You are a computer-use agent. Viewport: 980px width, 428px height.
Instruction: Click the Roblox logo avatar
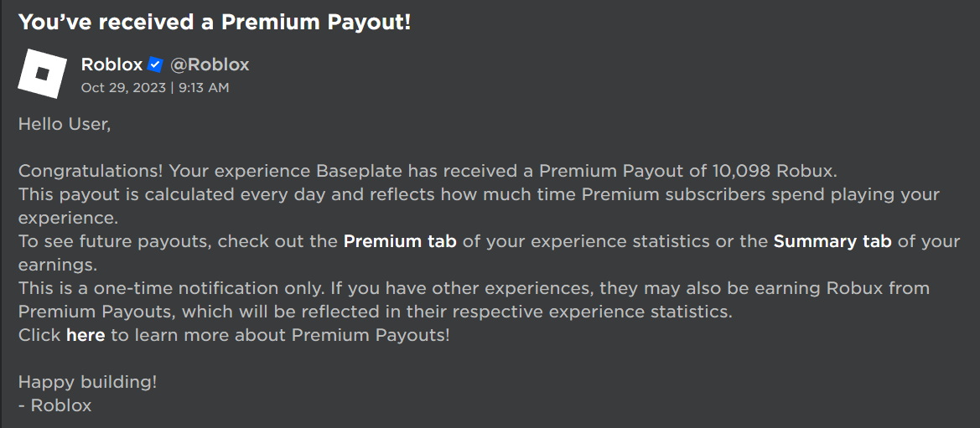pos(43,73)
